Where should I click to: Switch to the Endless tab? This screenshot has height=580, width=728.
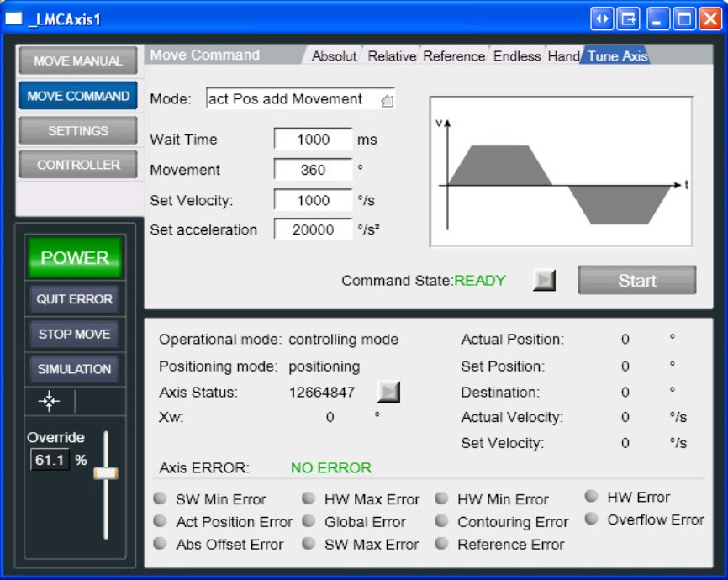517,56
